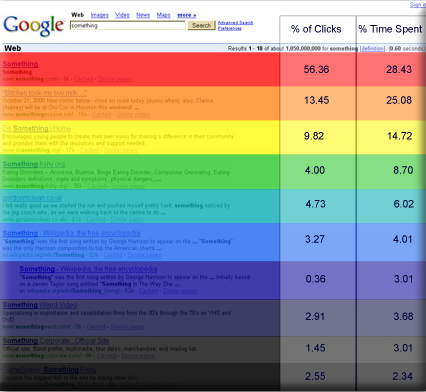The width and height of the screenshot is (426, 392).
Task: Click the Google logo
Action: click(33, 25)
